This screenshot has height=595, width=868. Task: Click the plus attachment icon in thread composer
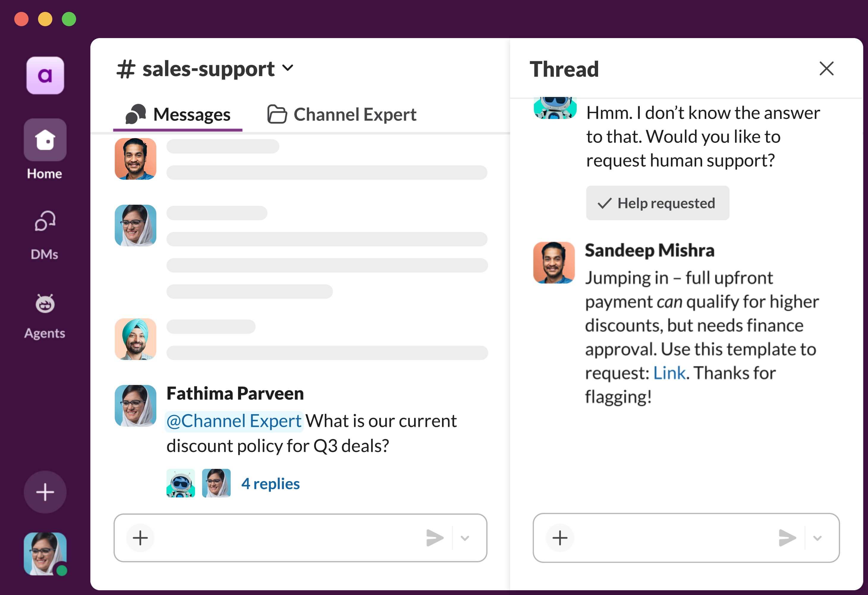click(560, 538)
